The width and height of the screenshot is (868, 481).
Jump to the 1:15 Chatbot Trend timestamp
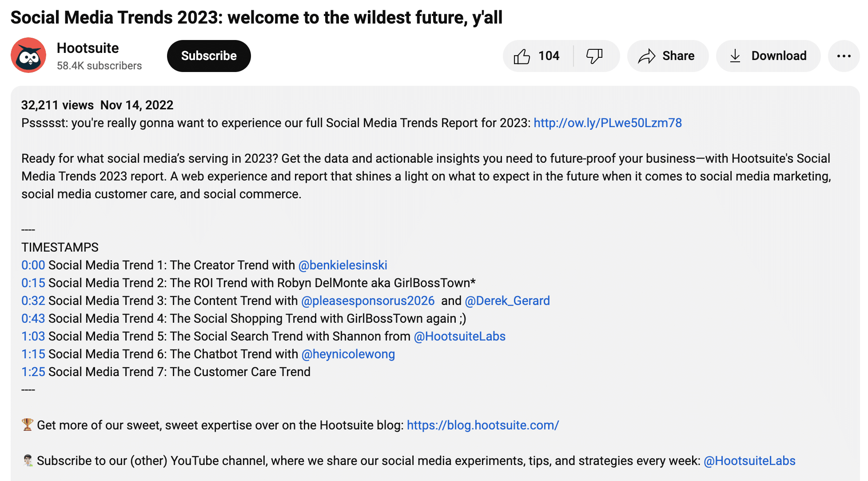(x=33, y=354)
